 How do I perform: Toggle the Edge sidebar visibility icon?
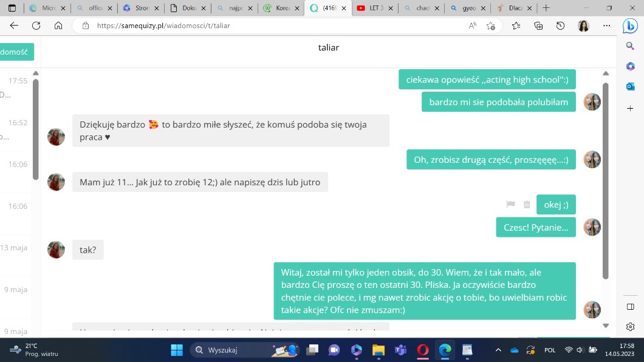630,307
